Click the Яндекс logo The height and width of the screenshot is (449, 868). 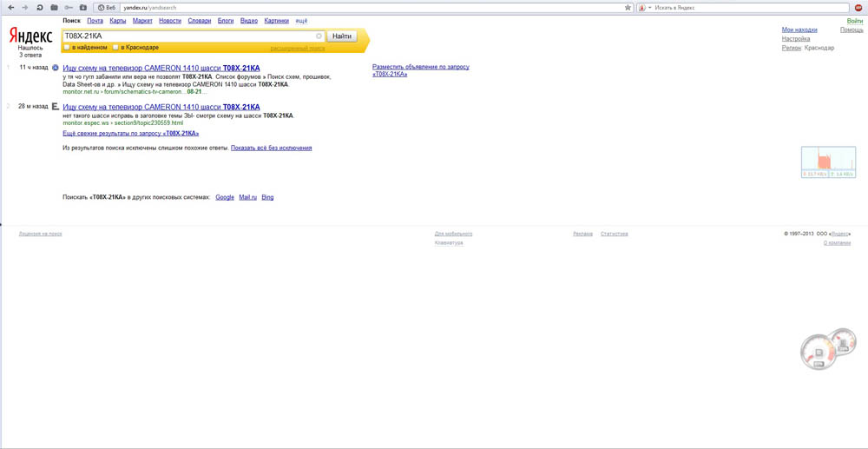pyautogui.click(x=30, y=36)
